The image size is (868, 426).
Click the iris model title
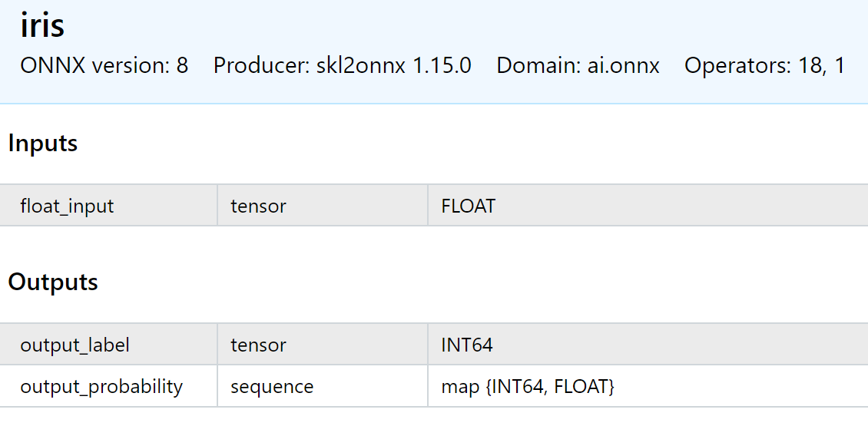(42, 26)
